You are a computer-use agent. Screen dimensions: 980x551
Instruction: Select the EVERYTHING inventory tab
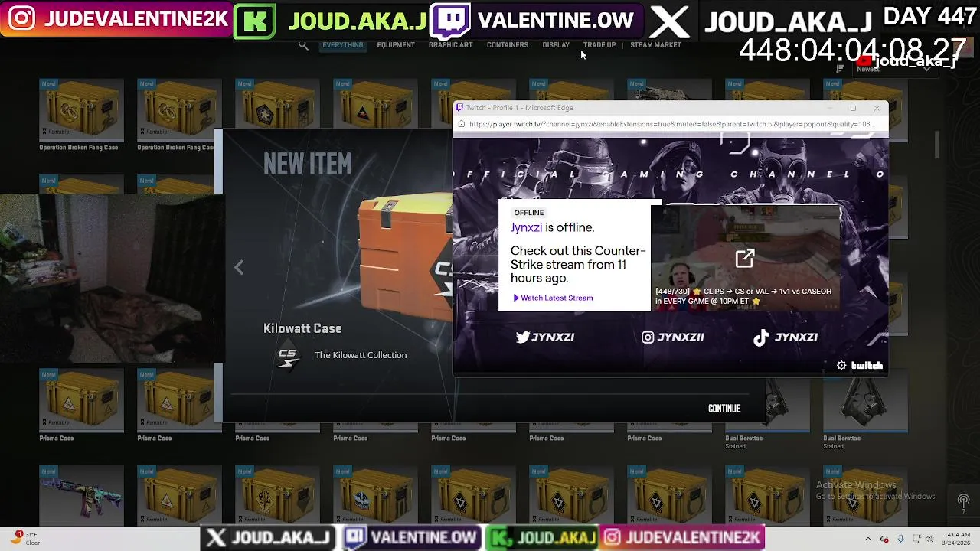(342, 45)
